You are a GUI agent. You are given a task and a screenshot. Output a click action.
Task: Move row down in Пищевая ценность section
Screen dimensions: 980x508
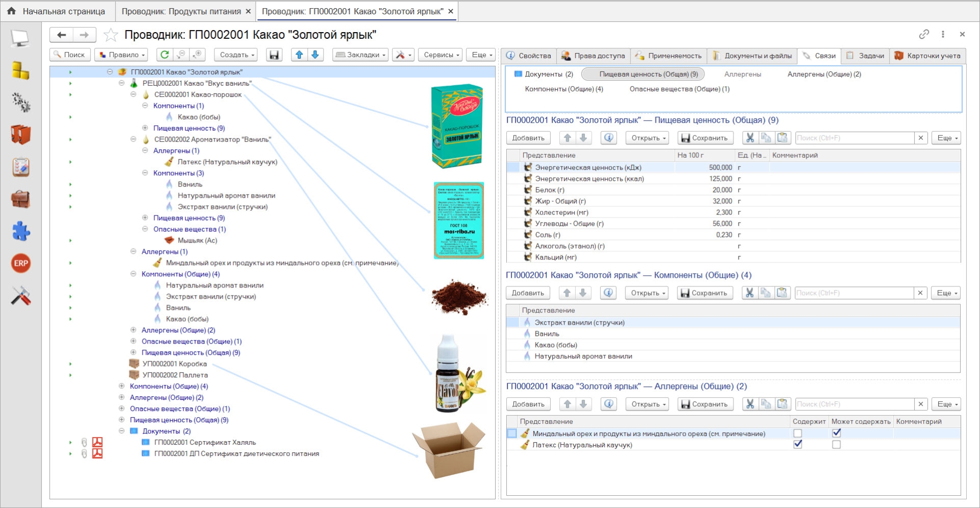coord(583,138)
